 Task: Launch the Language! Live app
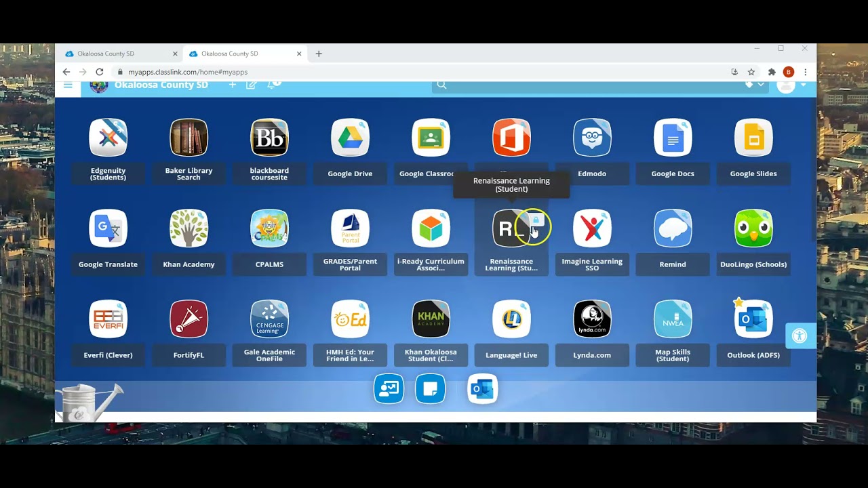511,319
